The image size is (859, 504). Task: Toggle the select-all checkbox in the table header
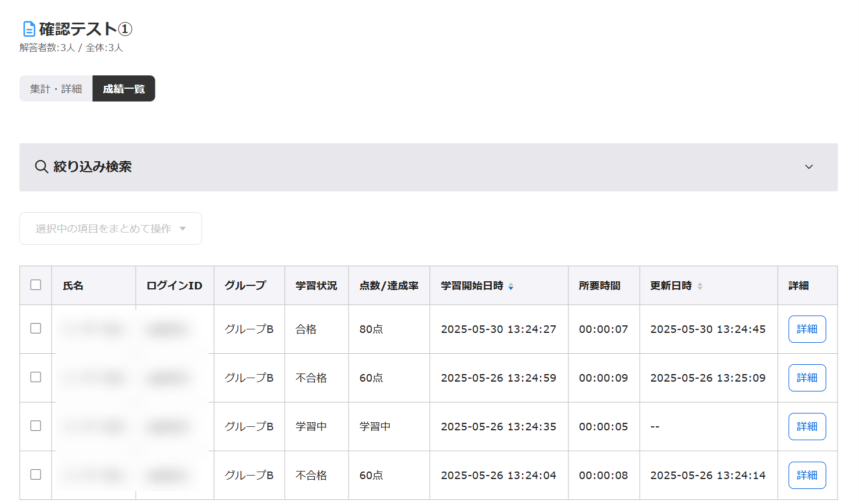click(36, 285)
